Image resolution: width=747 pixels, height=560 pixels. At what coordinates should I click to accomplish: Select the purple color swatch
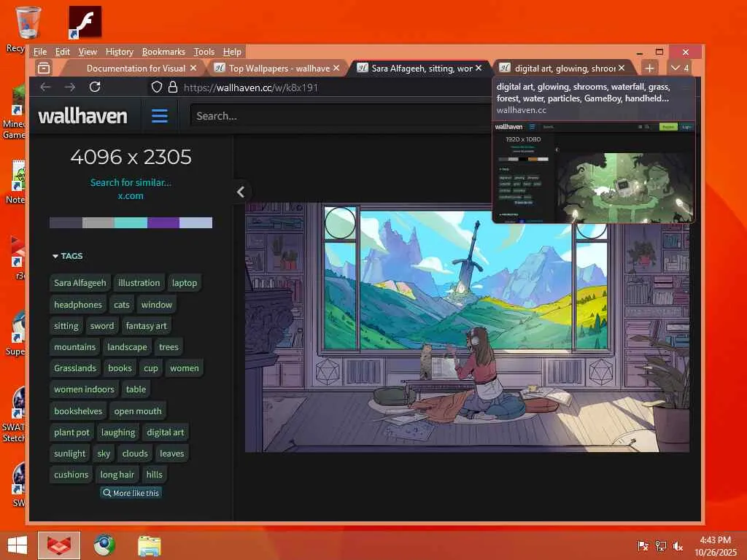coord(163,222)
